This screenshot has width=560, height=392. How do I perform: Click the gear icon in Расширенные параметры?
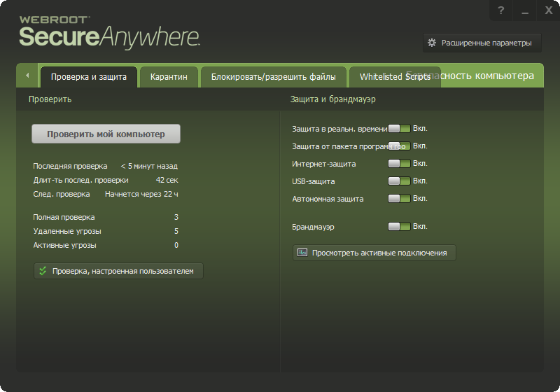click(x=432, y=43)
